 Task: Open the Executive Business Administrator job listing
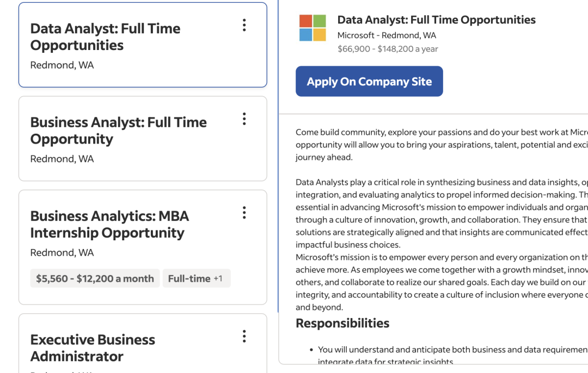93,348
